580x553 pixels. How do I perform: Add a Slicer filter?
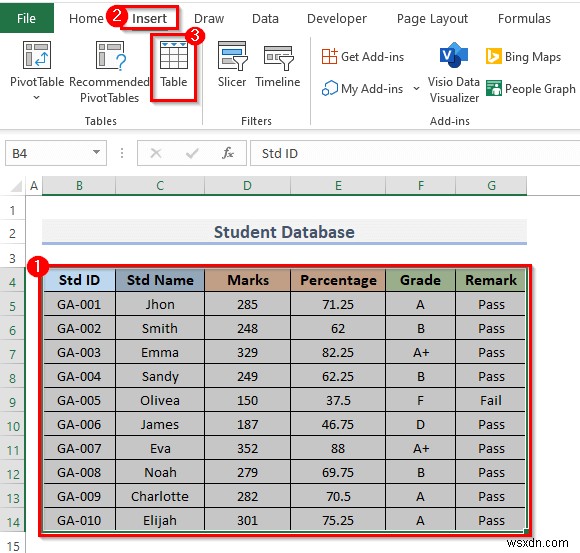[232, 65]
